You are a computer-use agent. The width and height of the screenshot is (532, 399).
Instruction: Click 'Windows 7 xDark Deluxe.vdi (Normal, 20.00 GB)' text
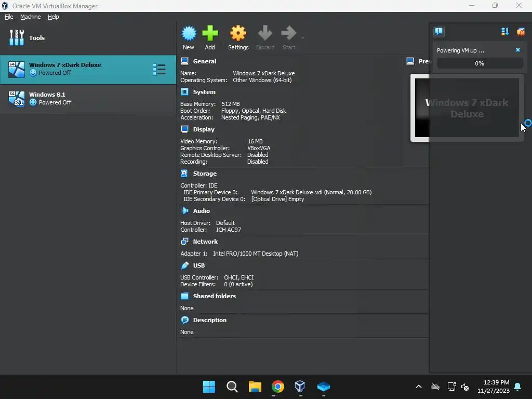(x=311, y=192)
